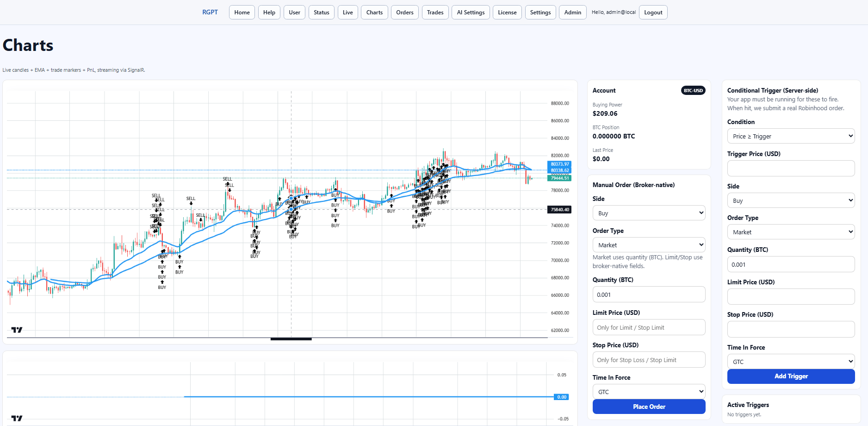The height and width of the screenshot is (426, 868).
Task: Click the PnL 0.00 value label
Action: (x=561, y=397)
